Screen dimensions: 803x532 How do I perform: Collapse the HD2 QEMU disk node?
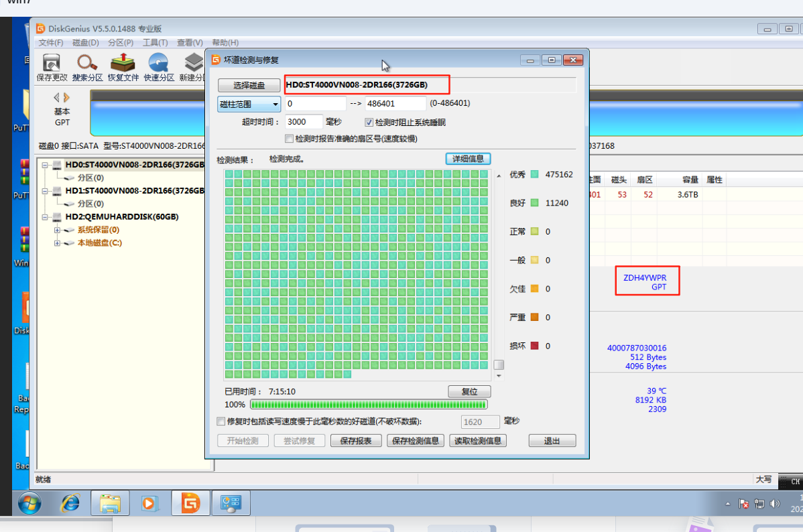tap(45, 217)
